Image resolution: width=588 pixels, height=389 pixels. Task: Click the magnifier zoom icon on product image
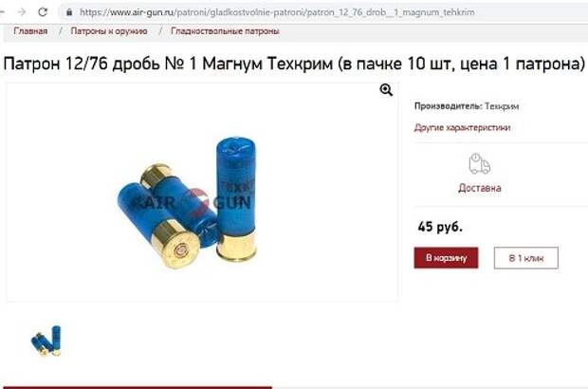386,90
